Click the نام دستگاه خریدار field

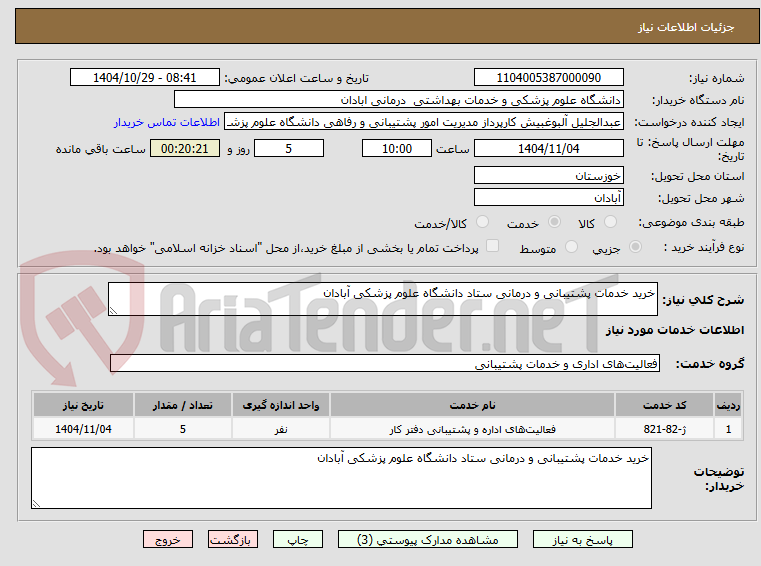tap(398, 100)
